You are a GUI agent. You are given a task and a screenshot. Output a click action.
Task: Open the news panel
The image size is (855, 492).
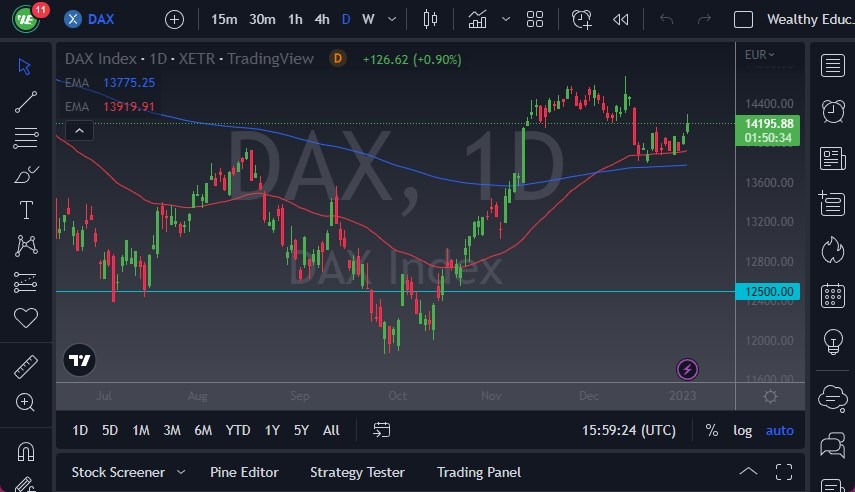pyautogui.click(x=833, y=159)
